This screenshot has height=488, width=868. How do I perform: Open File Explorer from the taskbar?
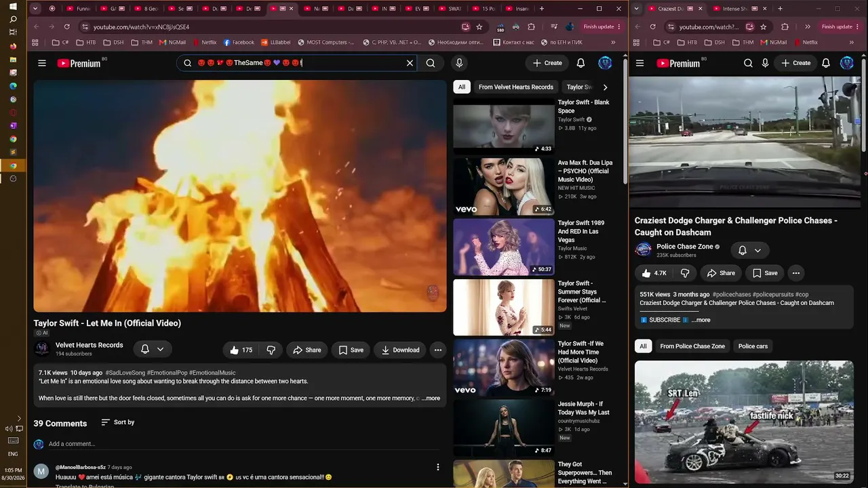tap(13, 60)
